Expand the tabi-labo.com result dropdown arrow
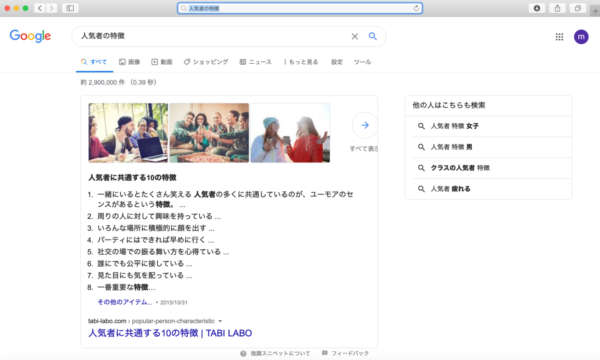This screenshot has height=360, width=600. [220, 321]
